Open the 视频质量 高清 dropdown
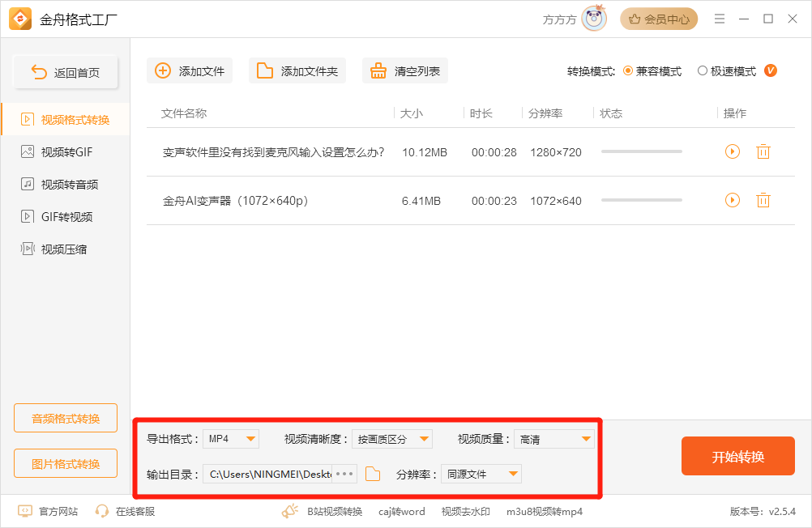The height and width of the screenshot is (528, 812). pyautogui.click(x=554, y=439)
